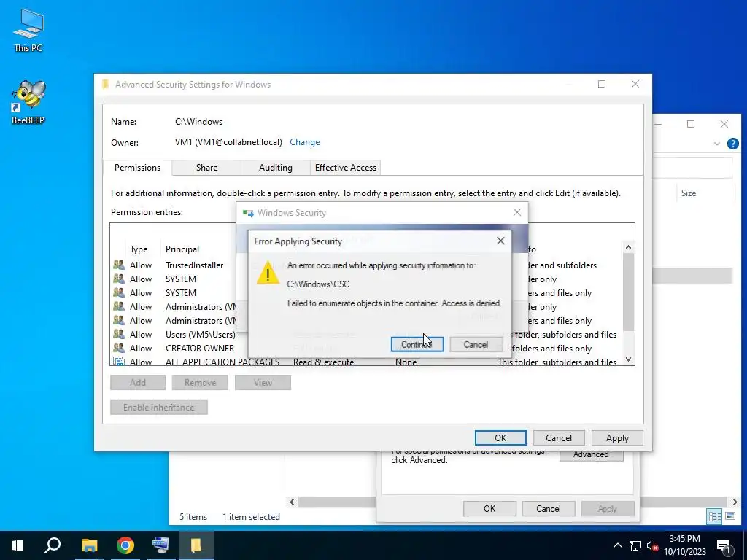Open the Auditing tab
The height and width of the screenshot is (560, 747).
(x=275, y=168)
